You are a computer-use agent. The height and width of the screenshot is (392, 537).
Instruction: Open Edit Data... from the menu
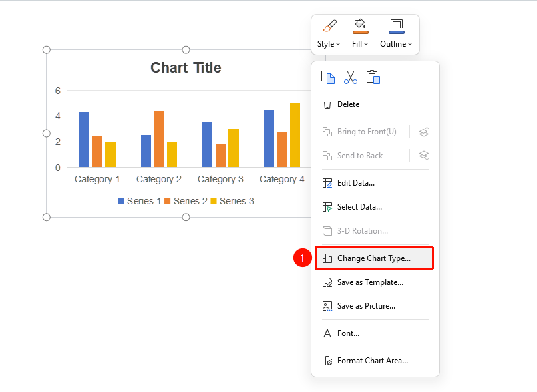click(375, 183)
